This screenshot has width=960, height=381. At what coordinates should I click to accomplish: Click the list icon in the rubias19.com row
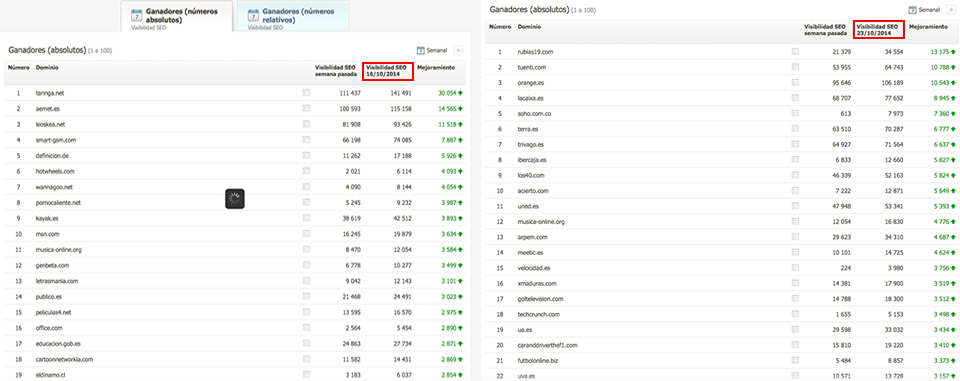coord(795,52)
